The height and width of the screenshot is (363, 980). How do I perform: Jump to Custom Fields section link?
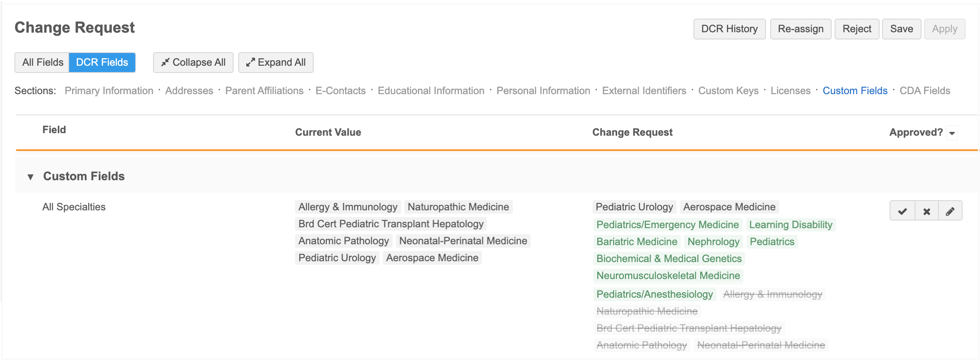(x=855, y=91)
